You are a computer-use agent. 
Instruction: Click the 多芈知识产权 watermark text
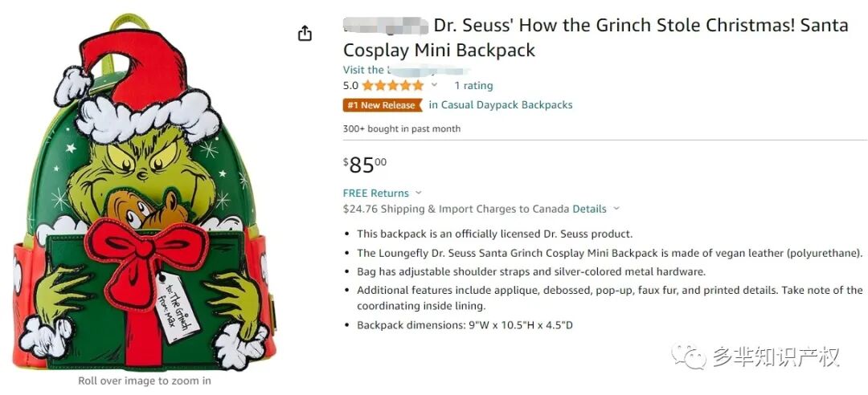(x=776, y=356)
